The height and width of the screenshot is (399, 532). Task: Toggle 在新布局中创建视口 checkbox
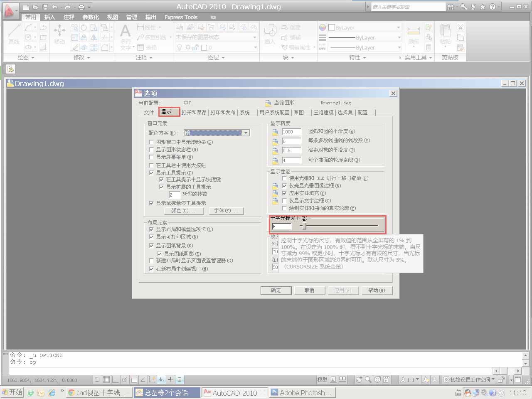point(152,269)
